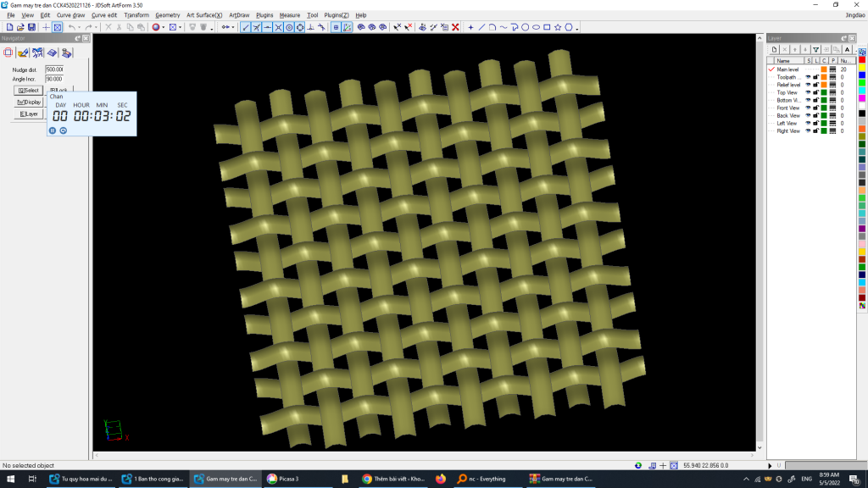Click the horse artwork icon in Navigator
This screenshot has width=868, height=488.
tap(37, 53)
